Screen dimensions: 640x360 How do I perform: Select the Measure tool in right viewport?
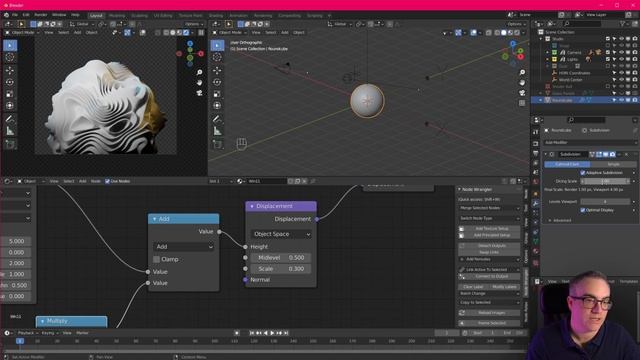pyautogui.click(x=217, y=131)
